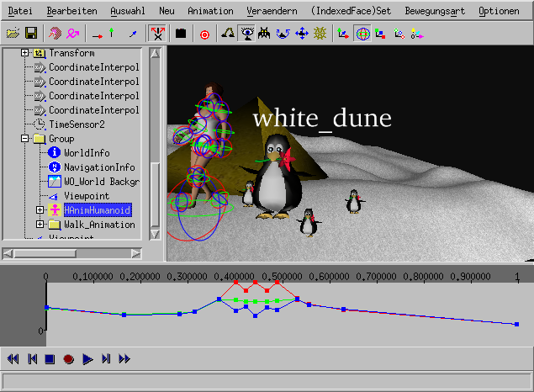The image size is (534, 392).
Task: Select the colored squares scale handle icon
Action: pos(380,34)
